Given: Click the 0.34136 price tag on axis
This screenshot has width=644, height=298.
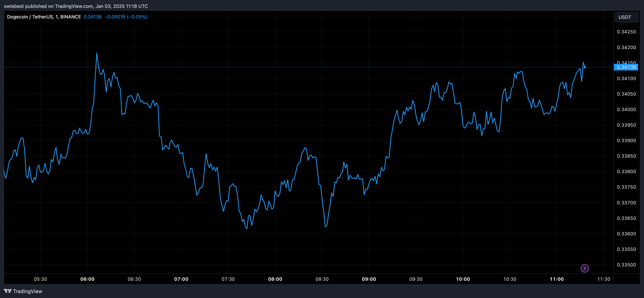Looking at the screenshot, I should pos(627,67).
